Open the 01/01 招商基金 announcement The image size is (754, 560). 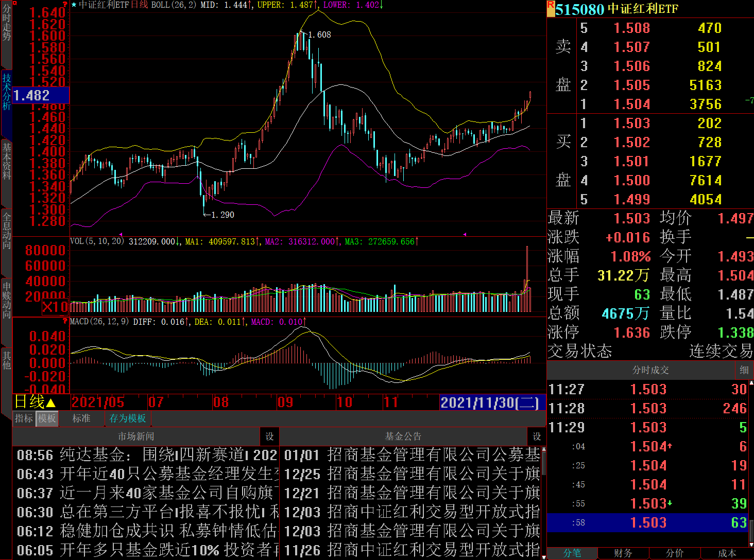411,455
